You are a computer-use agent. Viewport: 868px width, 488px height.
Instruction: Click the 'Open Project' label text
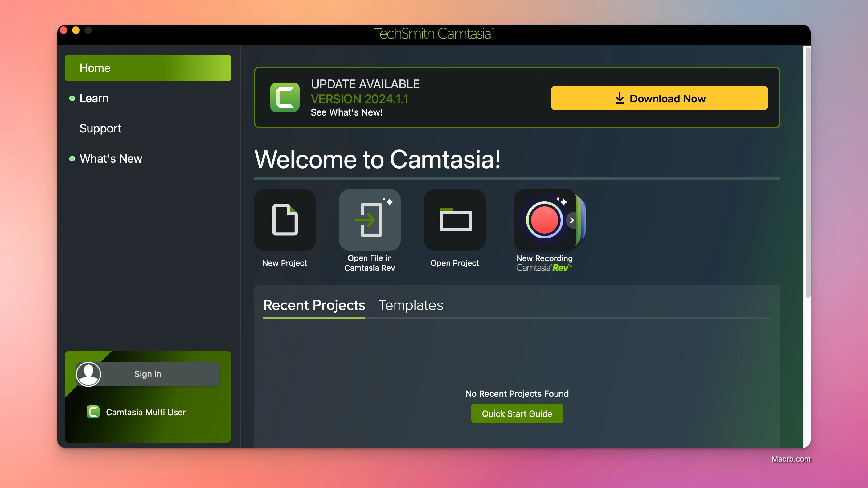click(x=455, y=263)
